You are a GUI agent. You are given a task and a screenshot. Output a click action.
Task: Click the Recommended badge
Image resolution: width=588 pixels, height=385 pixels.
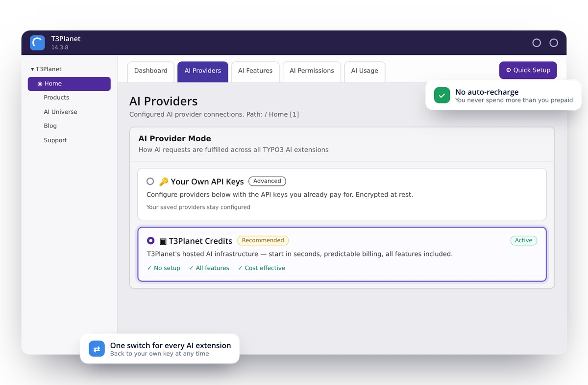point(263,240)
